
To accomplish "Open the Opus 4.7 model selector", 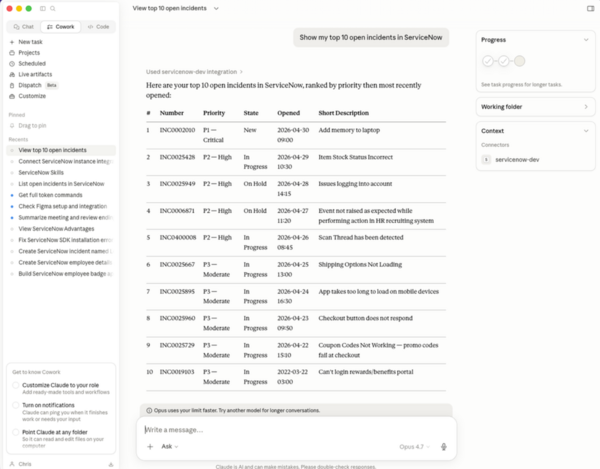I will (414, 447).
